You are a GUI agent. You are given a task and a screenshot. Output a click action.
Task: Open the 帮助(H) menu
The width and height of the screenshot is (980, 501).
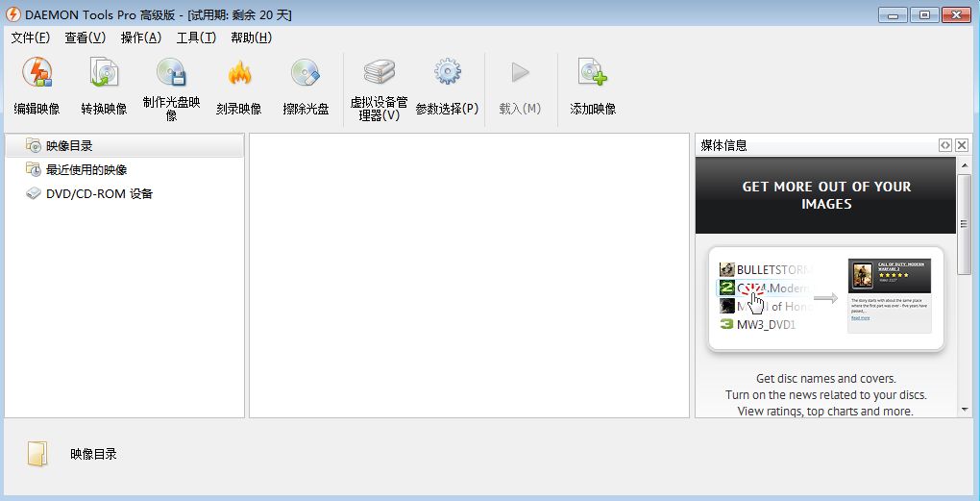click(252, 38)
